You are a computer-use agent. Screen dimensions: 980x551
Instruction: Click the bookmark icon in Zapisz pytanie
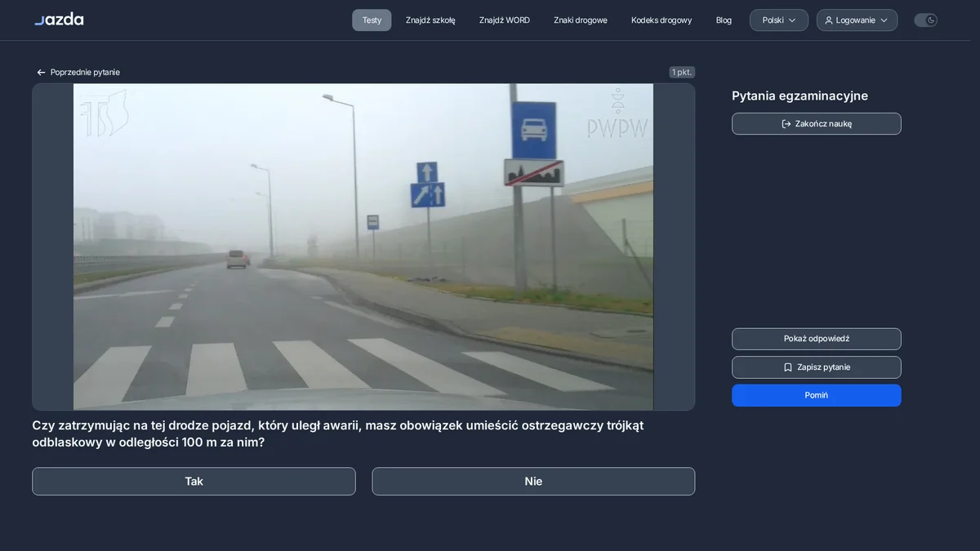click(788, 367)
